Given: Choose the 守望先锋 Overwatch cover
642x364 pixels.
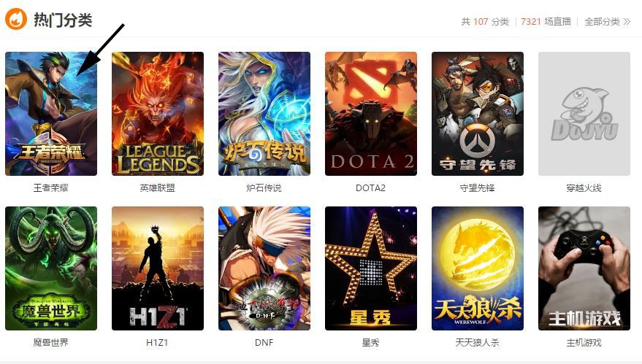Looking at the screenshot, I should (x=478, y=114).
